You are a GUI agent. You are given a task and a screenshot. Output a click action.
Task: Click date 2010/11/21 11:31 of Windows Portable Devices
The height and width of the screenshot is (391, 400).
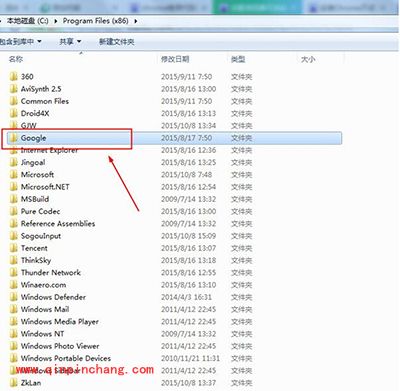point(190,358)
